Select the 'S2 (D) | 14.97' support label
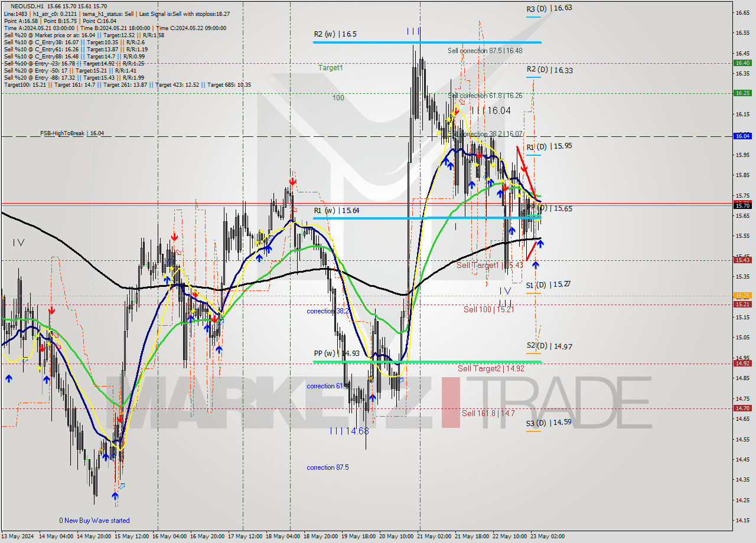756x543 pixels. click(x=549, y=346)
